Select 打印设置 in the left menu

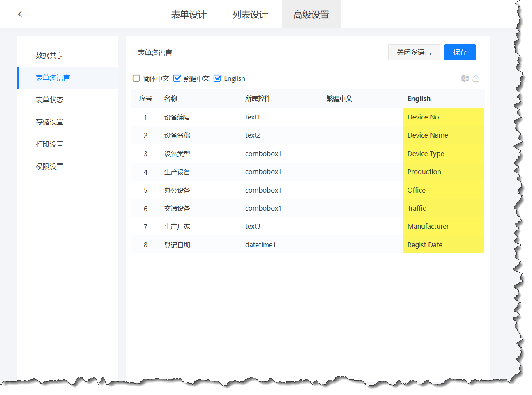[x=49, y=144]
